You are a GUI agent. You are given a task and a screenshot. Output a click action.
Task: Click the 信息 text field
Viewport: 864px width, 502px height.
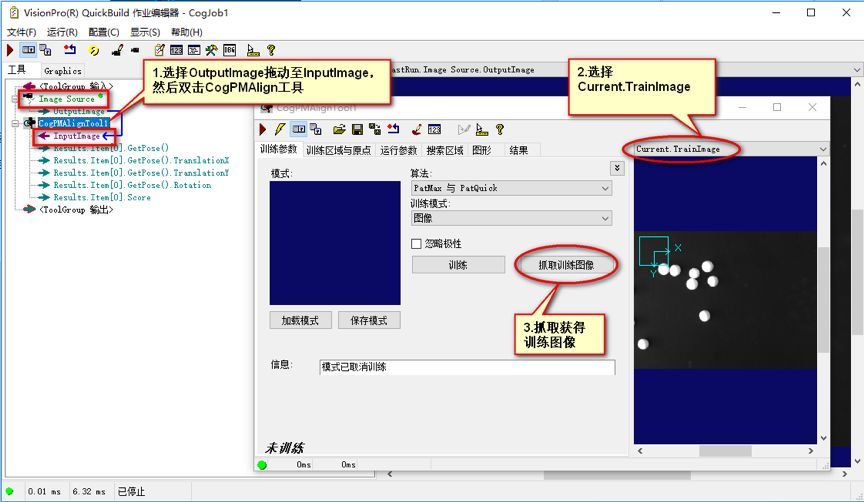pos(467,367)
